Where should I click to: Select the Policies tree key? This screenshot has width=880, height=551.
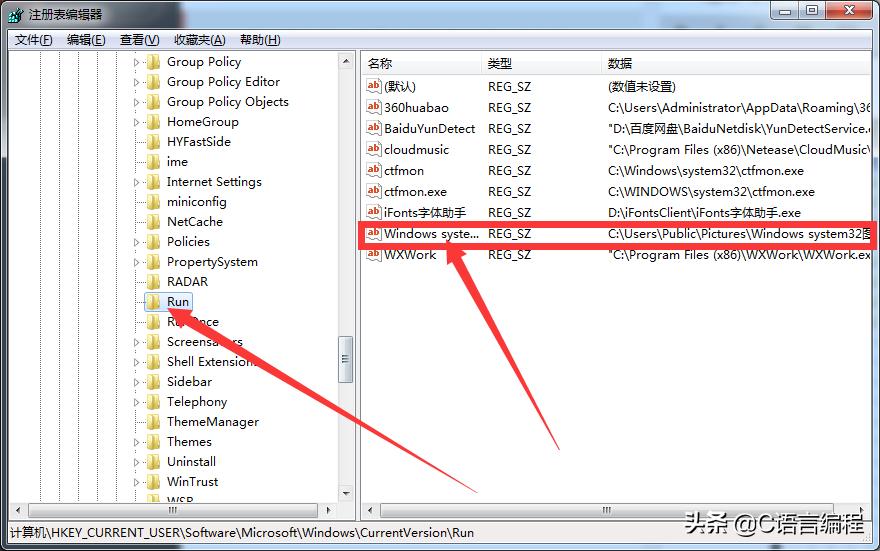pyautogui.click(x=188, y=242)
